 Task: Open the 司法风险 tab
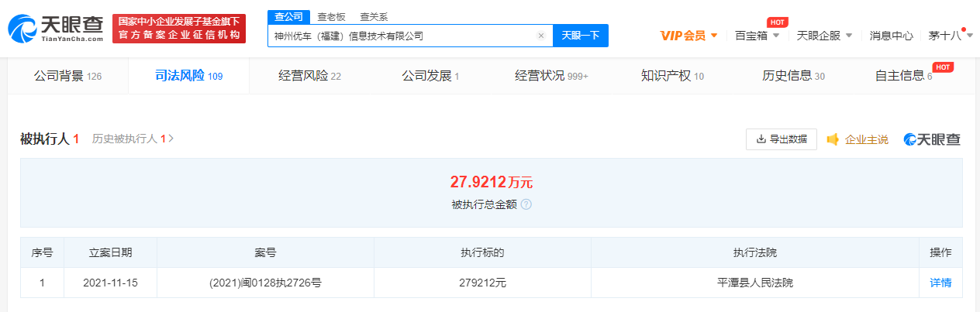click(189, 76)
